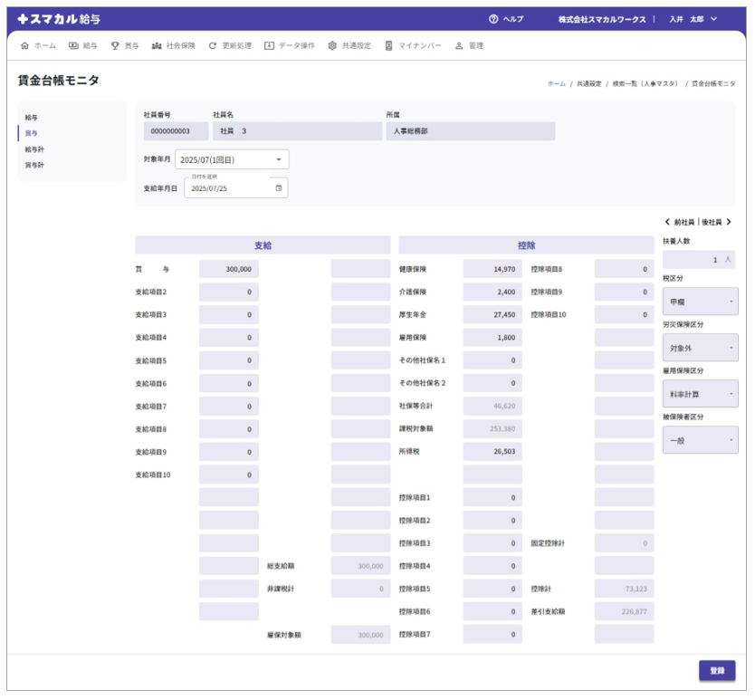This screenshot has width=755, height=700.
Task: Click the 登録 register button
Action: point(716,670)
